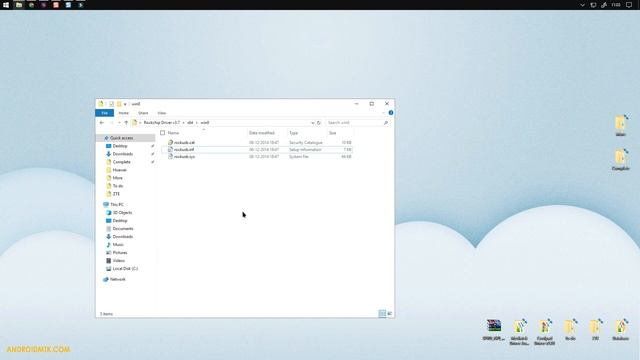This screenshot has width=640, height=360.
Task: Open the Complete folder on the desktop
Action: click(x=620, y=160)
